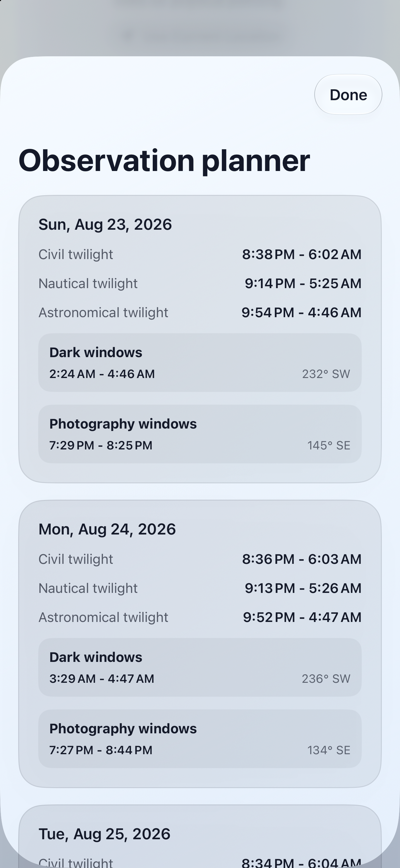This screenshot has height=868, width=400.
Task: Tap the 236° SW direction label
Action: (x=326, y=679)
